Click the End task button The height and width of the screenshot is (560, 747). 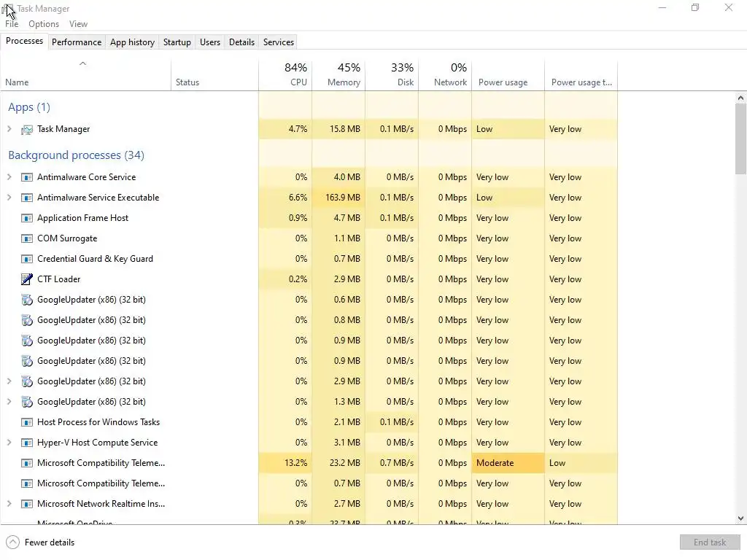(710, 542)
